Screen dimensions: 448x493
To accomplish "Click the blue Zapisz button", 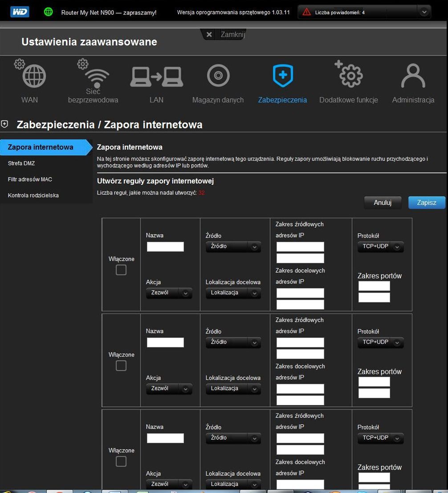I will [427, 203].
